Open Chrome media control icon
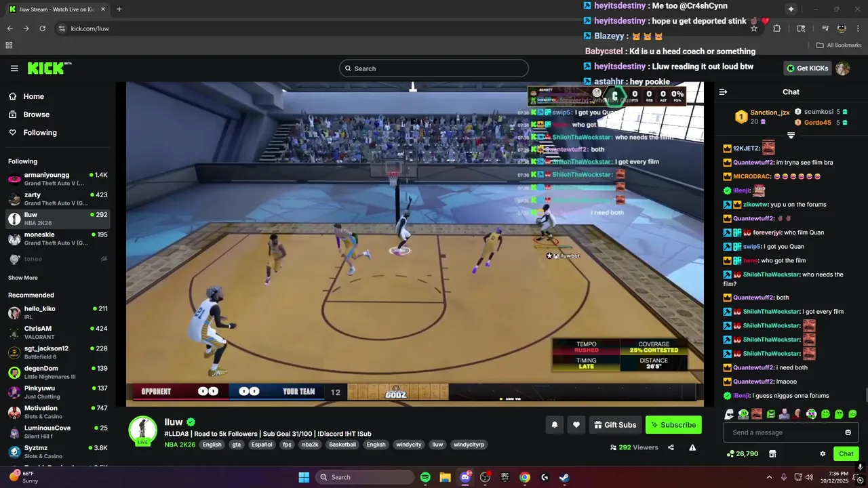868x488 pixels. 825,28
